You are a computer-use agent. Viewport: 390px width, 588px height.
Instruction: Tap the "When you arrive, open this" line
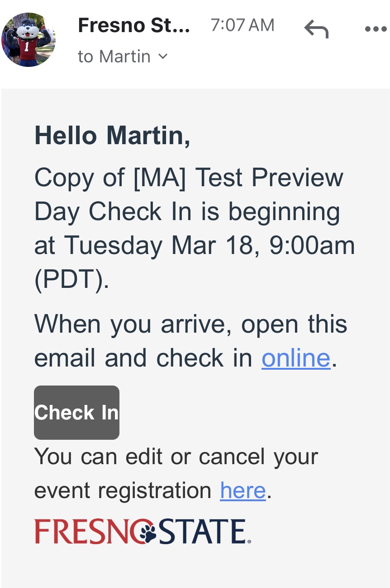pos(190,324)
